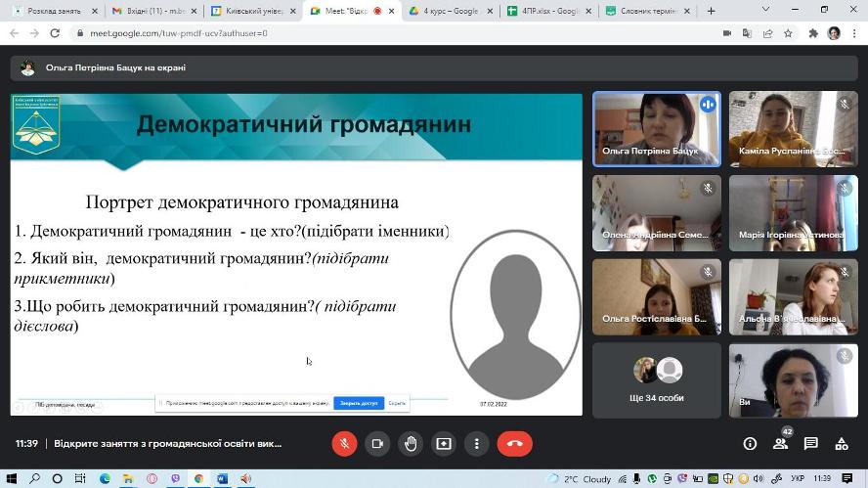Unmute microphone with the red mic button

(344, 444)
